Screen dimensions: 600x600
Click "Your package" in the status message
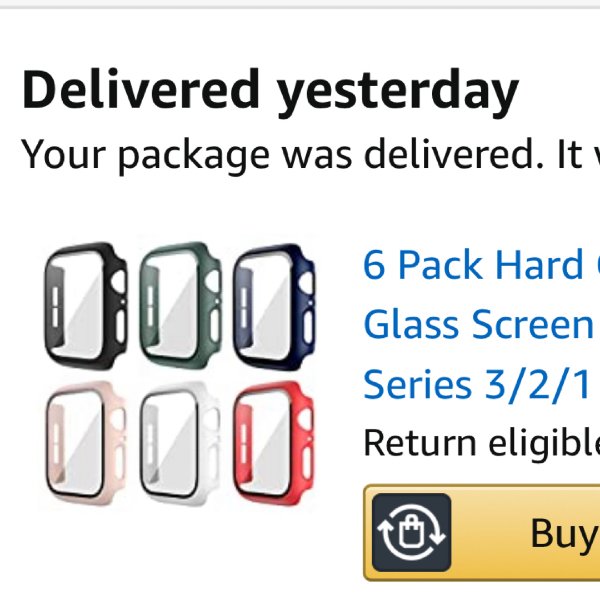pyautogui.click(x=145, y=156)
